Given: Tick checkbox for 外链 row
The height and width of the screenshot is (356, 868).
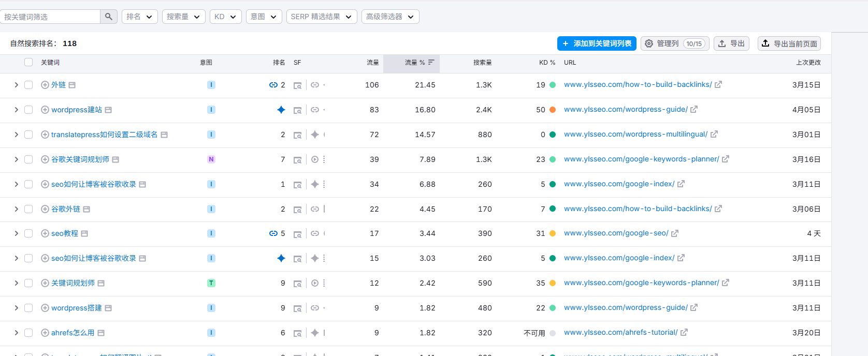Looking at the screenshot, I should point(28,85).
